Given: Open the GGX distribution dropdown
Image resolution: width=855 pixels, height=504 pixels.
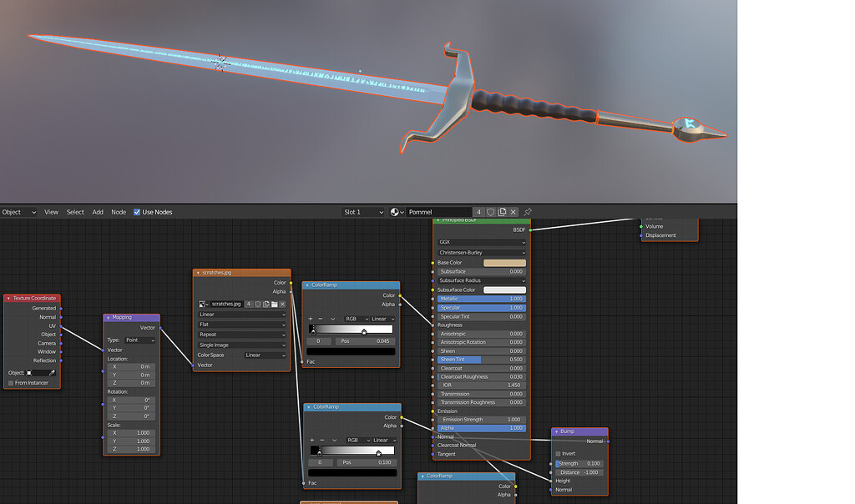Looking at the screenshot, I should [482, 242].
